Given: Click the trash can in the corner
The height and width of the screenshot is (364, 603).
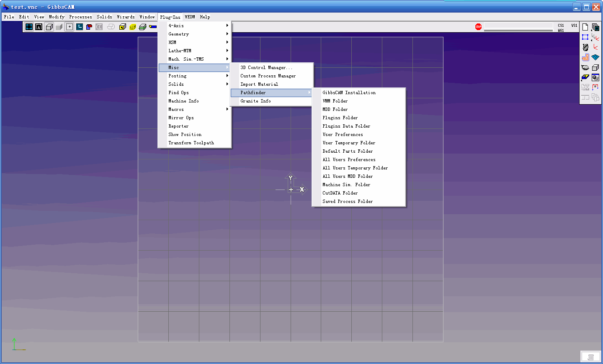Looking at the screenshot, I should pyautogui.click(x=591, y=357).
